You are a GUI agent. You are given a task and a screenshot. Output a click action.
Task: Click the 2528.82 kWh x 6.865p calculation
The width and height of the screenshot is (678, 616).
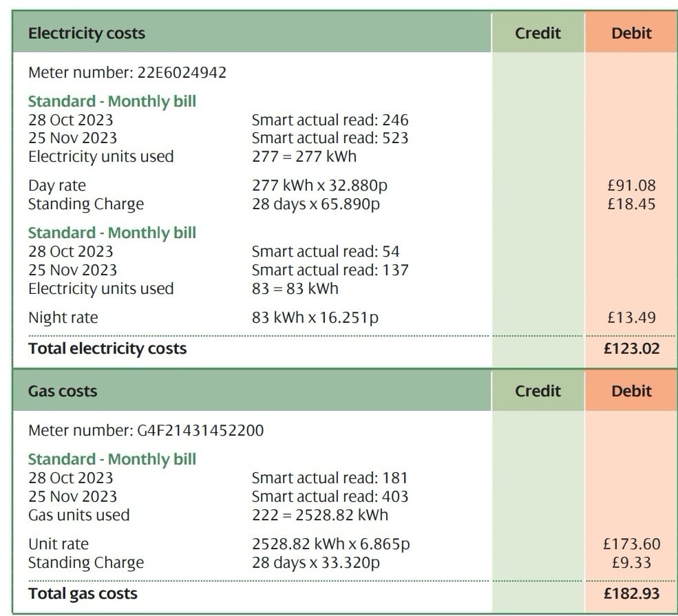coord(330,544)
